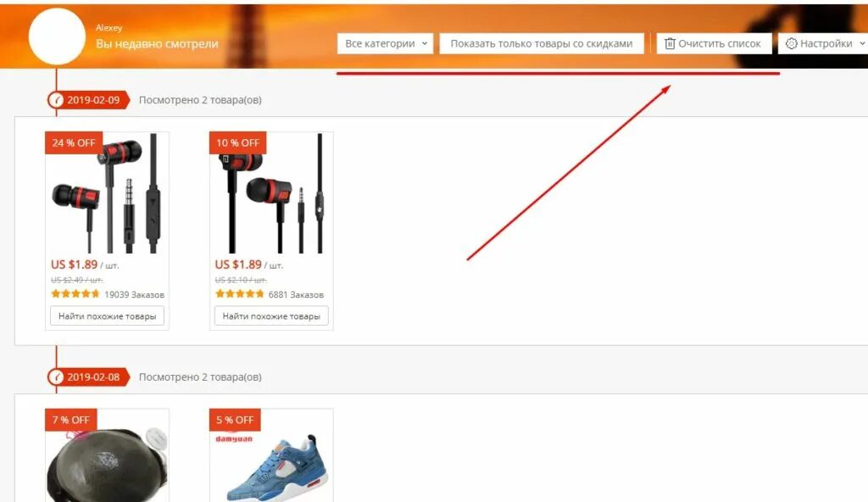Viewport: 868px width, 502px height.
Task: Click Найти похожие товары under second earphones
Action: 271,315
